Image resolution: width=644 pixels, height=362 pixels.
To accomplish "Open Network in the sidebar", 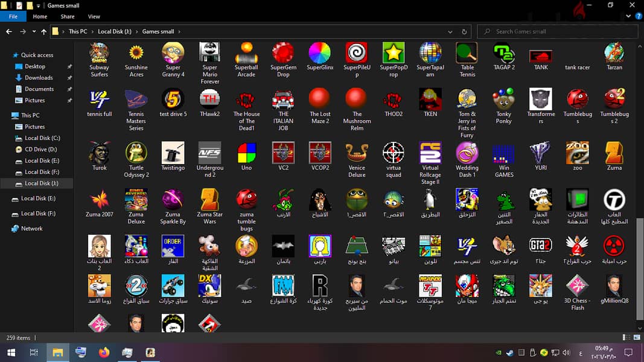I will [31, 229].
